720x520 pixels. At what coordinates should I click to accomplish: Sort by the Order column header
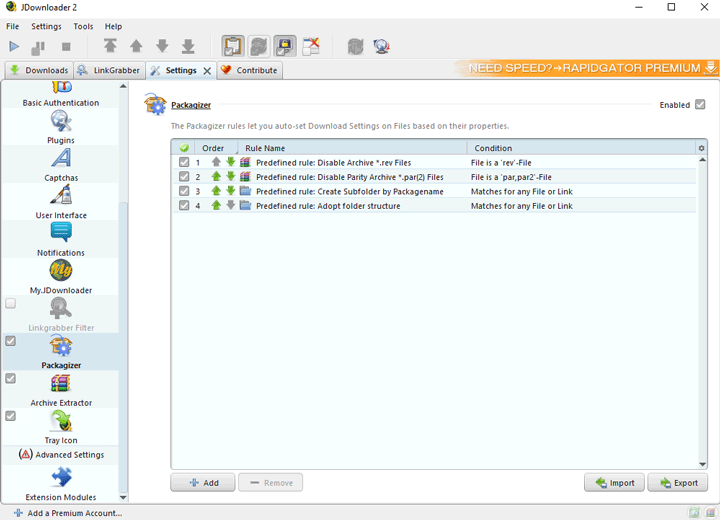(x=216, y=148)
